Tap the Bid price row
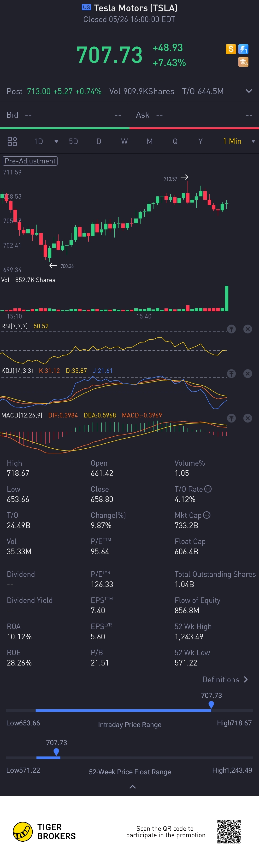The height and width of the screenshot is (868, 259). 64,115
